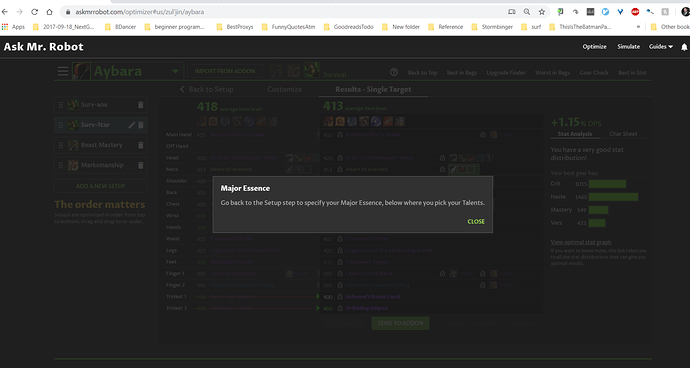Open the browser profile avatar
The height and width of the screenshot is (368, 690).
[x=685, y=12]
